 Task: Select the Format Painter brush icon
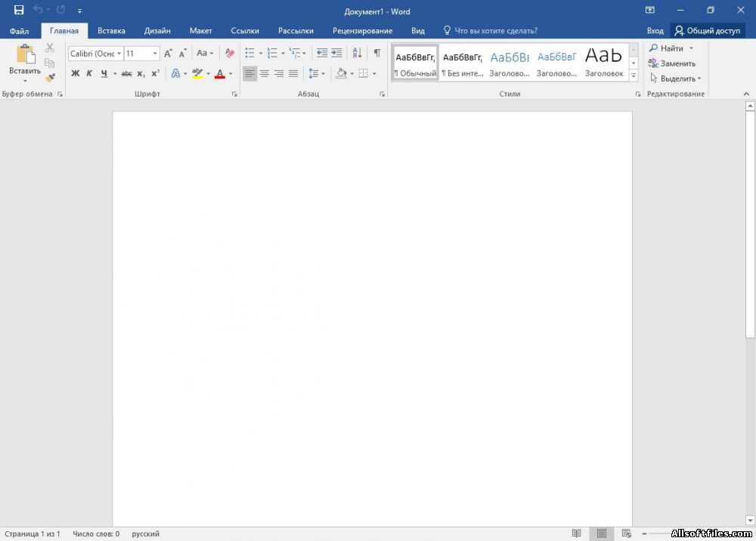50,78
